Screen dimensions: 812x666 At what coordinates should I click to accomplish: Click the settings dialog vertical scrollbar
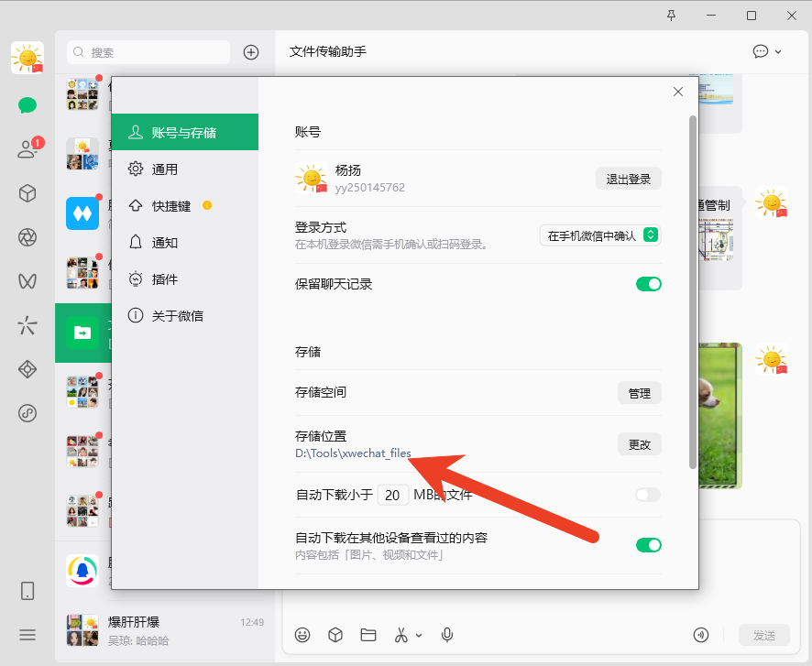pos(692,292)
